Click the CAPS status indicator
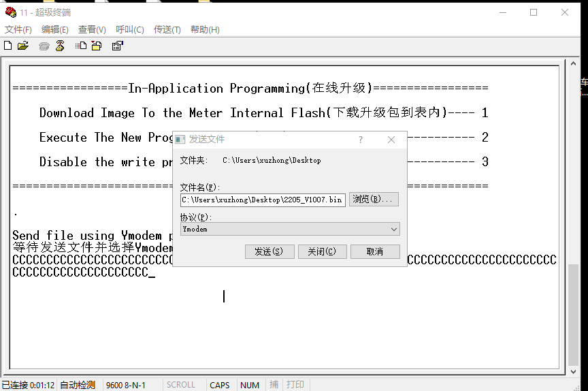 pos(219,386)
